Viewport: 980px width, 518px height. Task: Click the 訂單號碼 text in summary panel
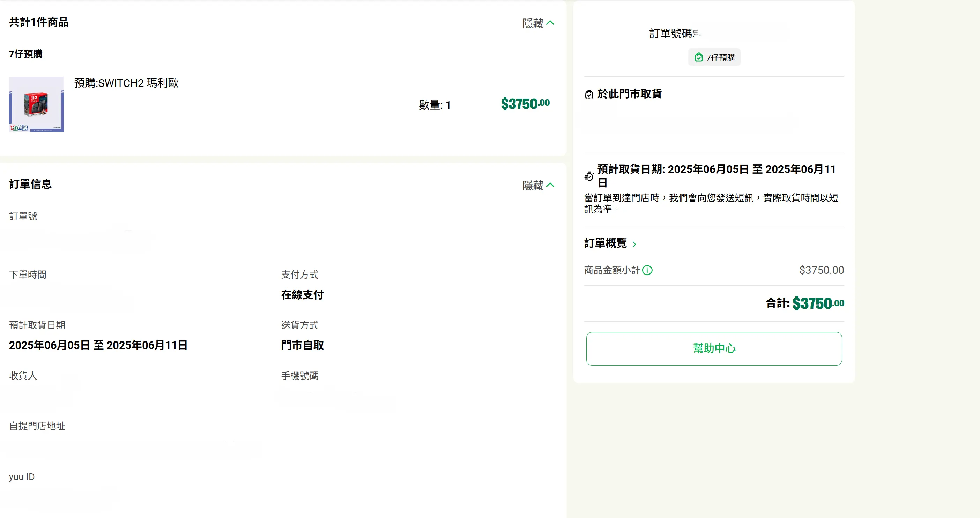pyautogui.click(x=672, y=33)
